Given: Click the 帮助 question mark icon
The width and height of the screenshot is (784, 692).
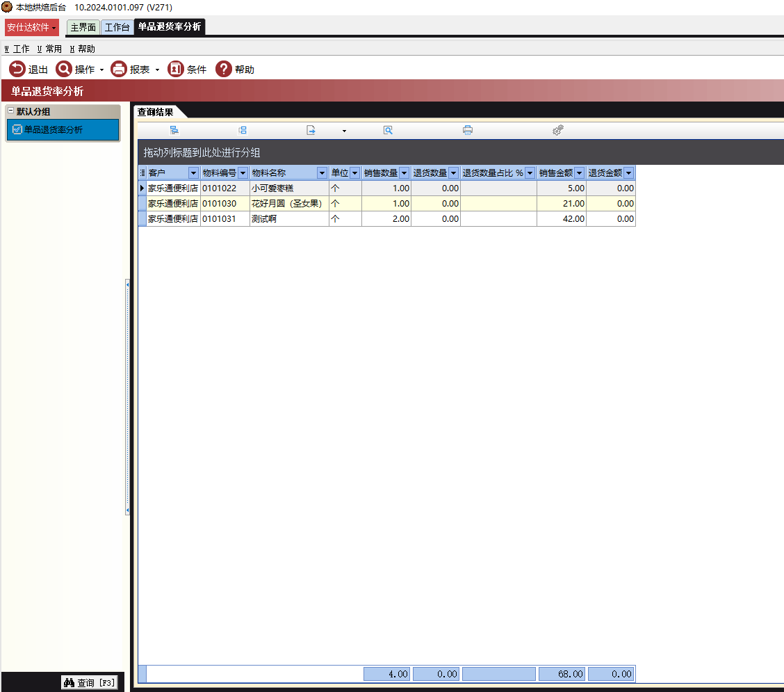Looking at the screenshot, I should click(x=224, y=69).
